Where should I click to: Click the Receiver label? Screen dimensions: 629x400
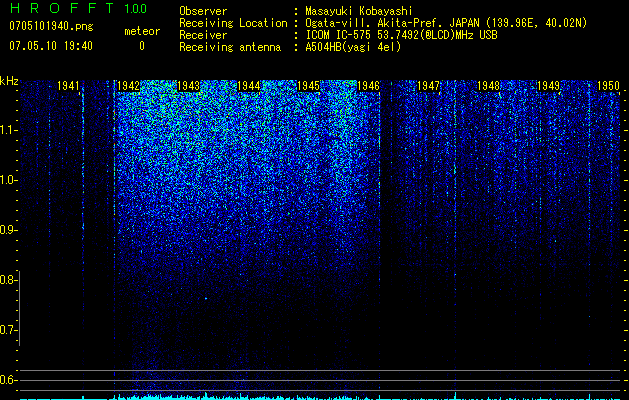pyautogui.click(x=203, y=35)
